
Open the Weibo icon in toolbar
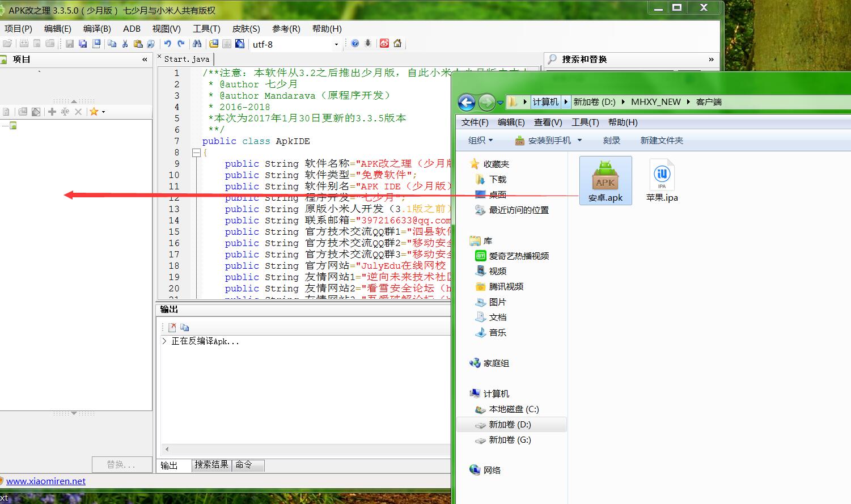[384, 44]
